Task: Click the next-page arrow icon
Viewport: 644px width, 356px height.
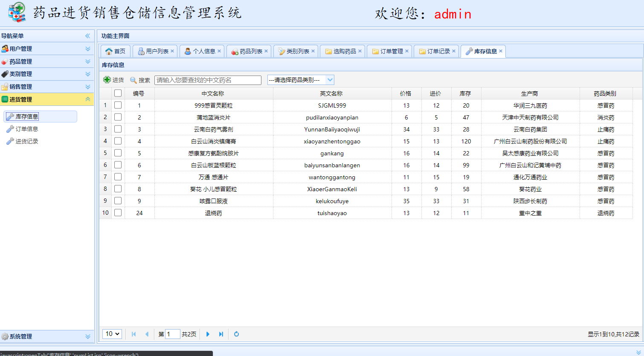Action: (207, 334)
